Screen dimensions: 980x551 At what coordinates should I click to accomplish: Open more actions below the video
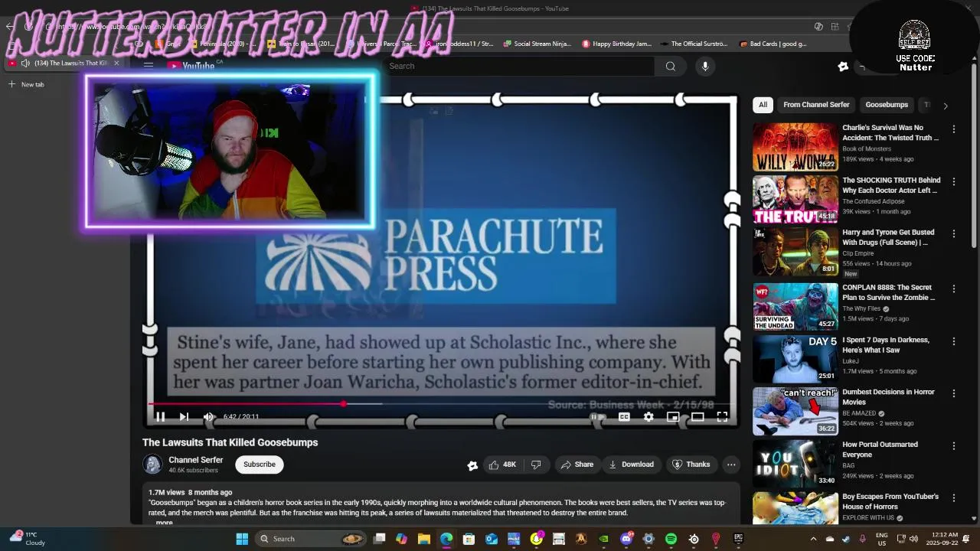pyautogui.click(x=731, y=465)
